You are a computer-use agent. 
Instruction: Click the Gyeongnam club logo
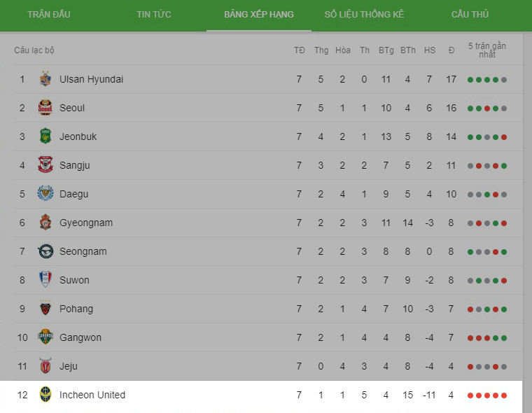pyautogui.click(x=45, y=223)
